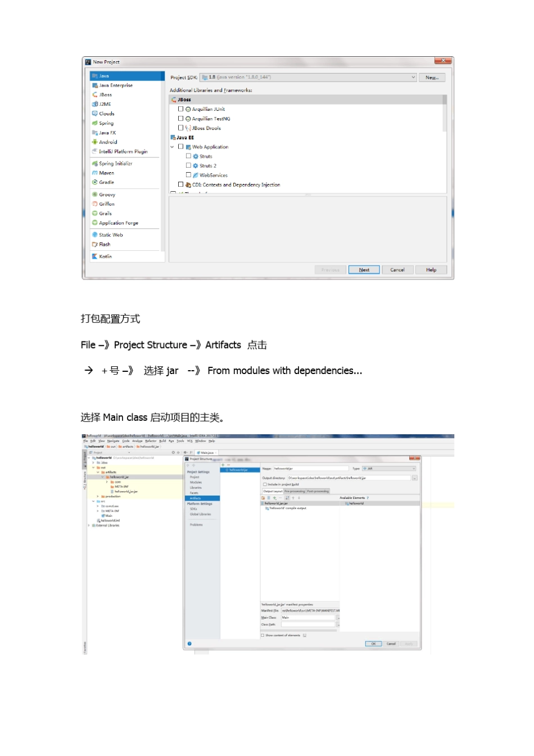Select the Application Forge icon
Viewport: 534px width, 756px height.
coord(95,223)
